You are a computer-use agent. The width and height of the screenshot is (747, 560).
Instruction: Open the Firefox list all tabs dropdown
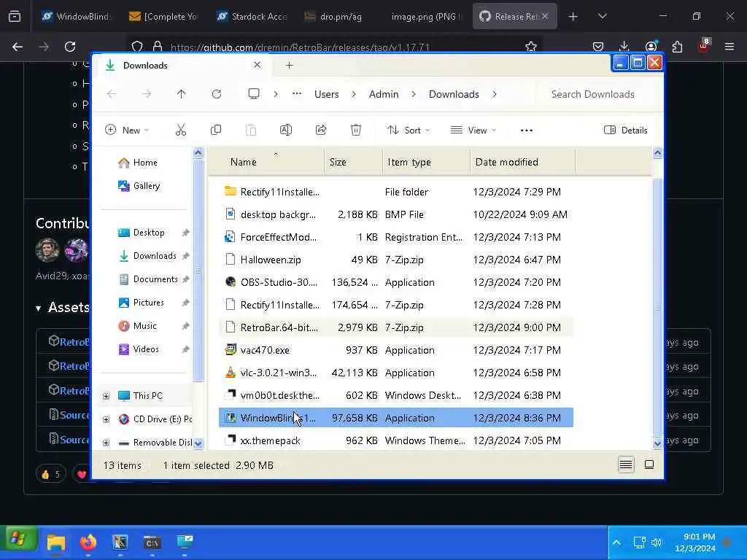pyautogui.click(x=602, y=16)
